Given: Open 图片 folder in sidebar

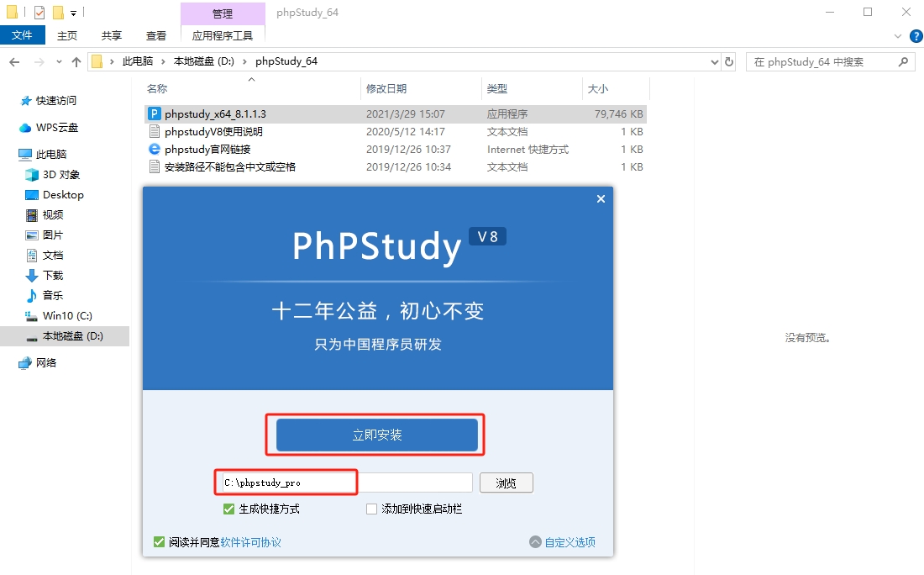Looking at the screenshot, I should pos(53,235).
